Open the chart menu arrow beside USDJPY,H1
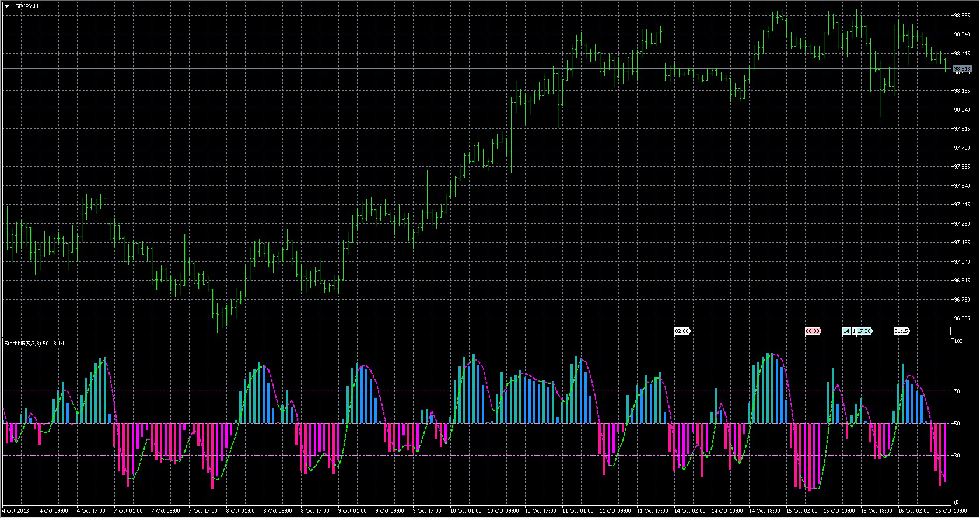The image size is (980, 518). (6, 6)
